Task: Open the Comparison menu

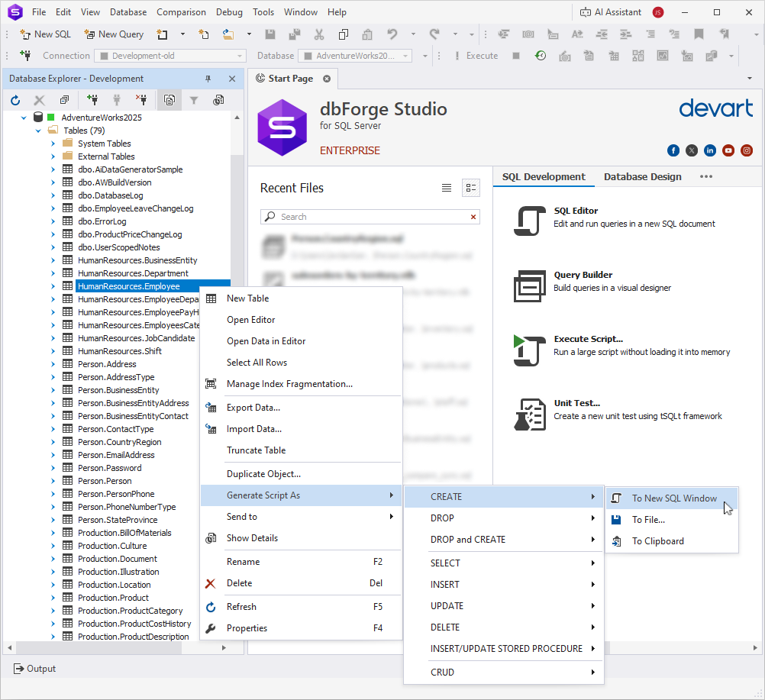Action: tap(181, 12)
